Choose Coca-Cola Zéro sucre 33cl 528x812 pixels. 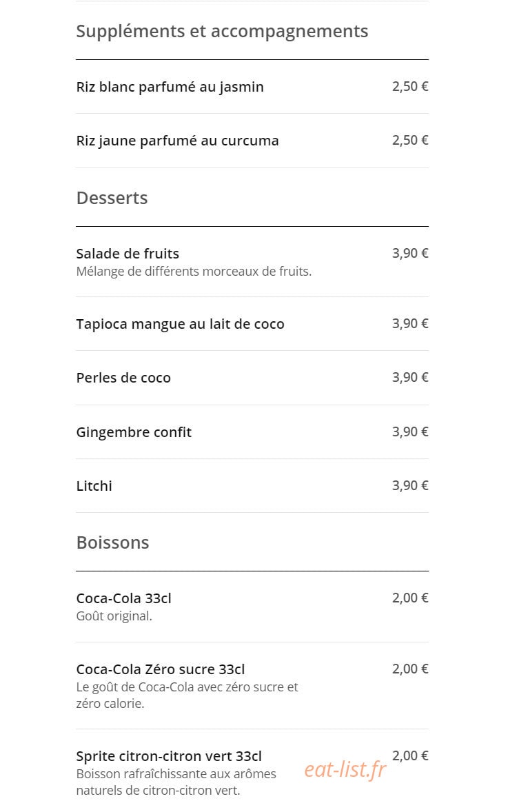pyautogui.click(x=252, y=686)
